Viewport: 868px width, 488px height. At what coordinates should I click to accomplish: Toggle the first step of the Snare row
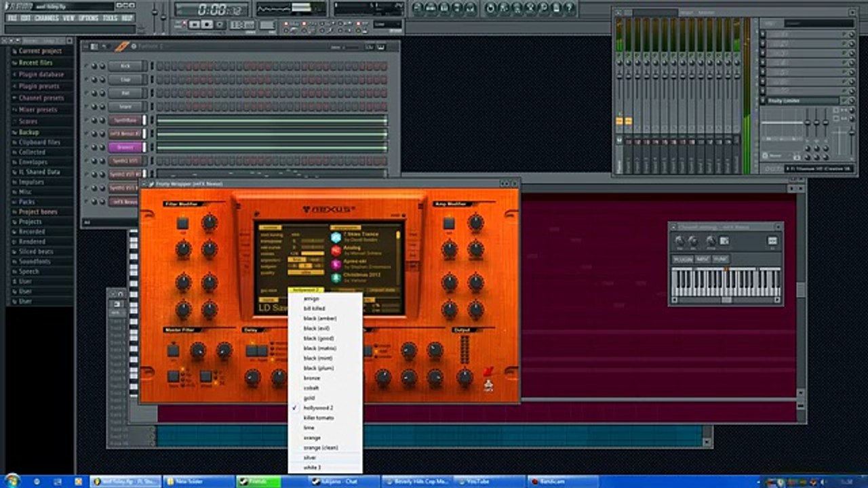[x=160, y=107]
